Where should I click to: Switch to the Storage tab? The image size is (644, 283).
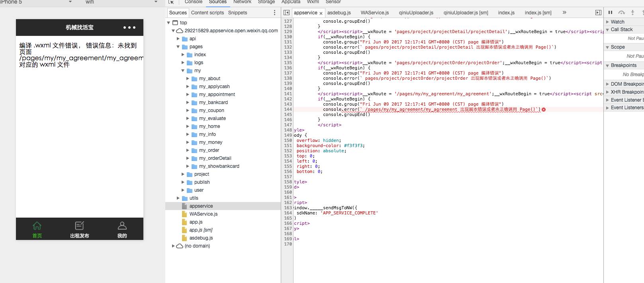266,2
